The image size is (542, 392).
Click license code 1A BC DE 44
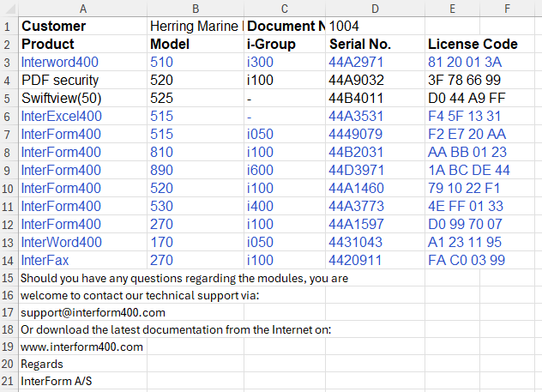[x=479, y=170]
